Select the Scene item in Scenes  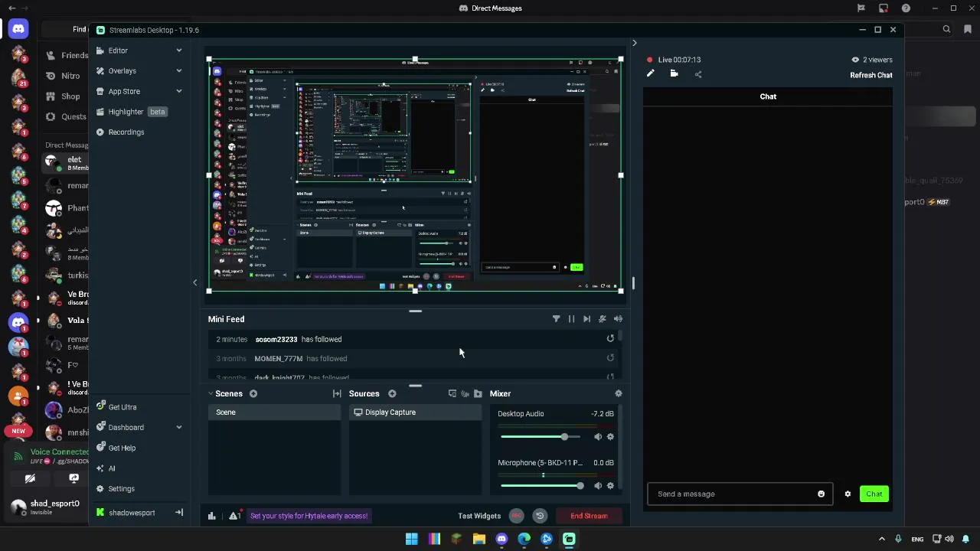pyautogui.click(x=274, y=412)
